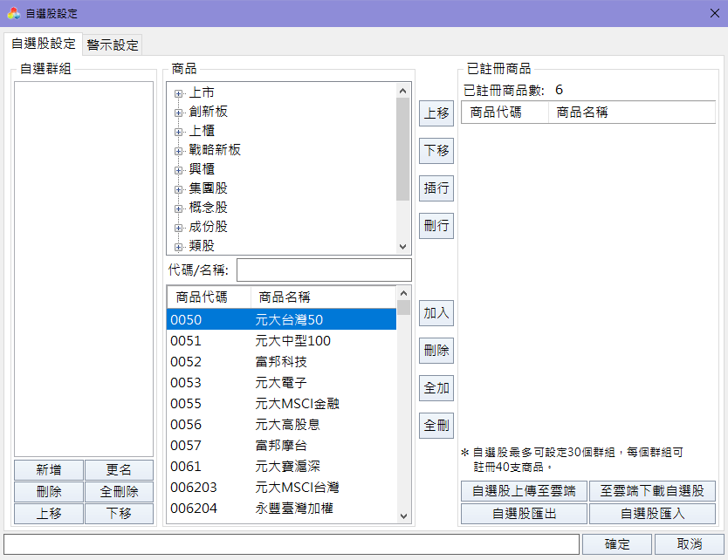Select row 0057 富邦摩台
728x560 pixels.
point(281,446)
